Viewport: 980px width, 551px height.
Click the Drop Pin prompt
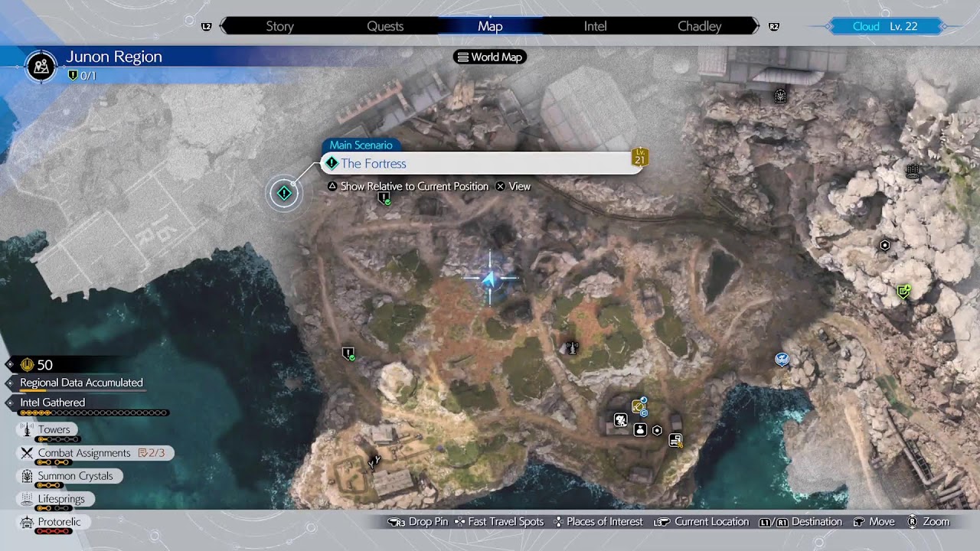(418, 522)
